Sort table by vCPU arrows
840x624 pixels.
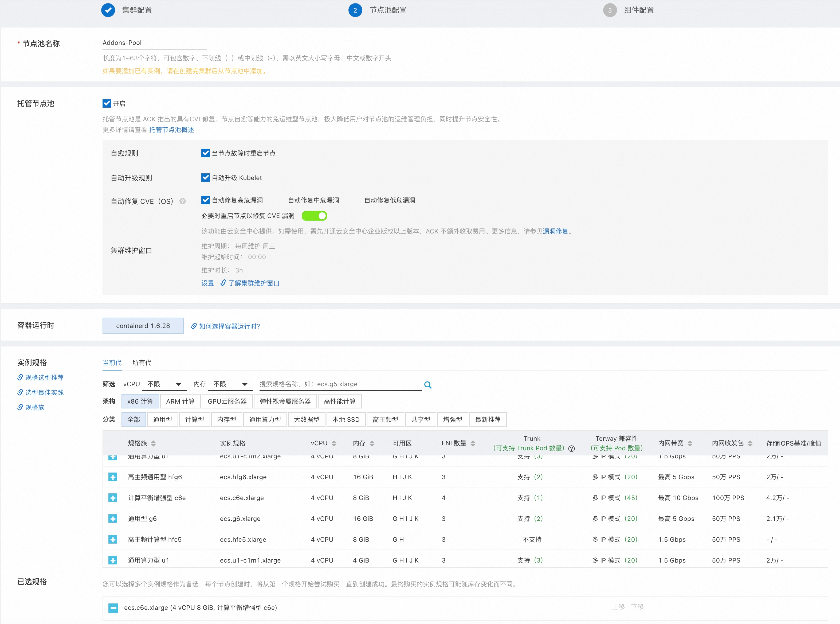pyautogui.click(x=334, y=443)
